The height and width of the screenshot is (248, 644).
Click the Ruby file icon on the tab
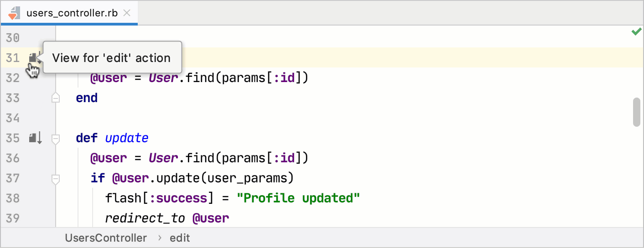coord(14,13)
